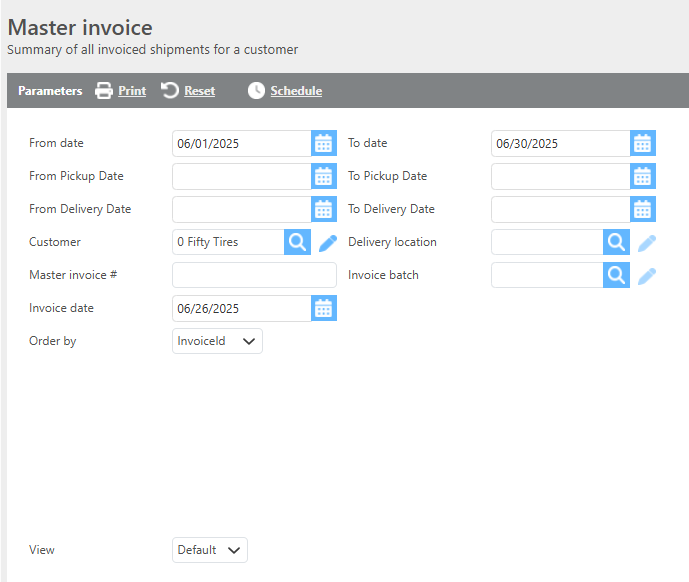The image size is (689, 582).
Task: Expand the View dropdown
Action: click(x=210, y=550)
